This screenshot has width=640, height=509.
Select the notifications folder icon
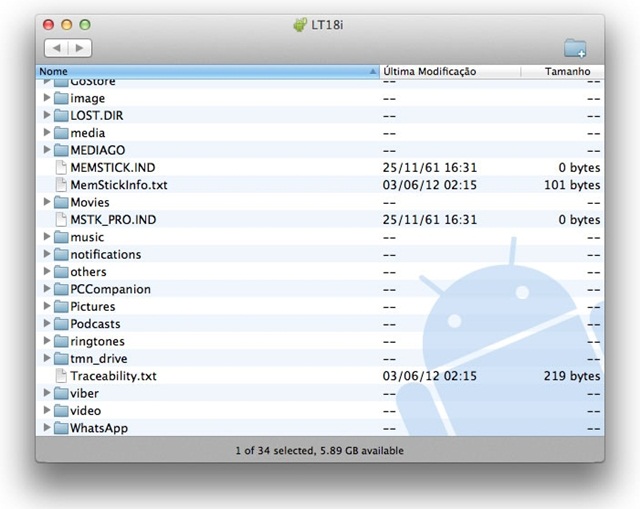pyautogui.click(x=61, y=254)
